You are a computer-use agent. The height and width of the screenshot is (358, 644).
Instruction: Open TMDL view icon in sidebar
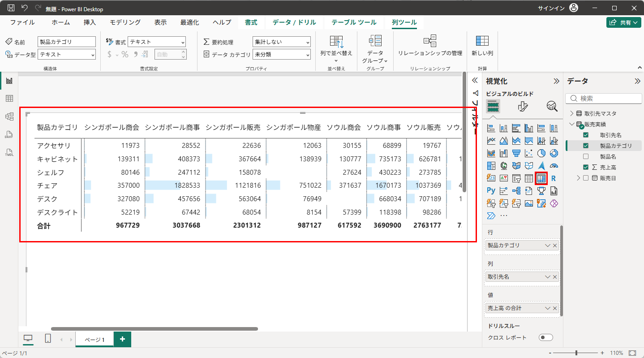[x=9, y=152]
